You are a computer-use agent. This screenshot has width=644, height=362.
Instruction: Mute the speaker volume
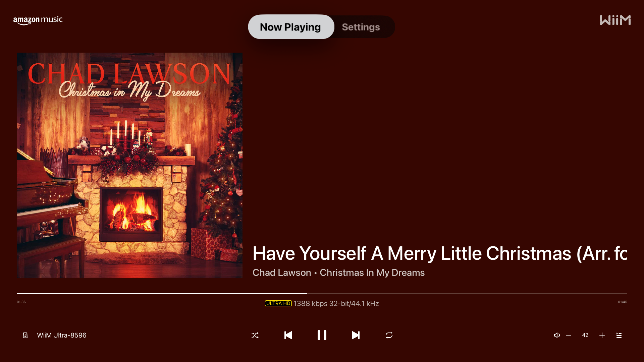pos(557,335)
